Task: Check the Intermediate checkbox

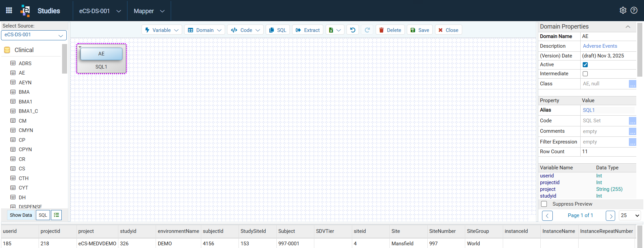Action: (x=585, y=74)
